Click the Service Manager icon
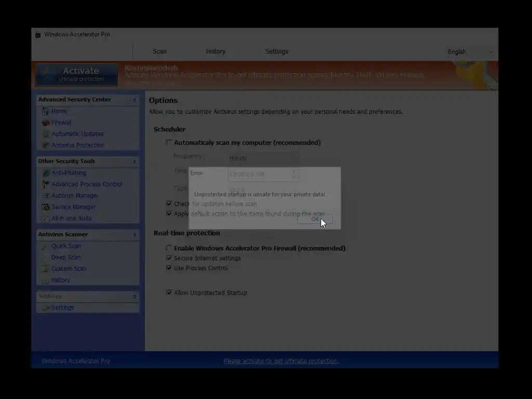Screen dimensions: 532x399 (46, 207)
